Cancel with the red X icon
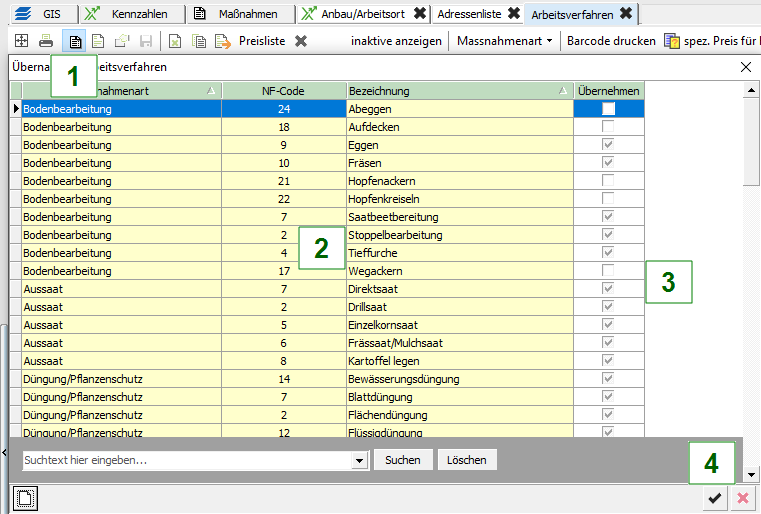The image size is (761, 514). tap(742, 498)
